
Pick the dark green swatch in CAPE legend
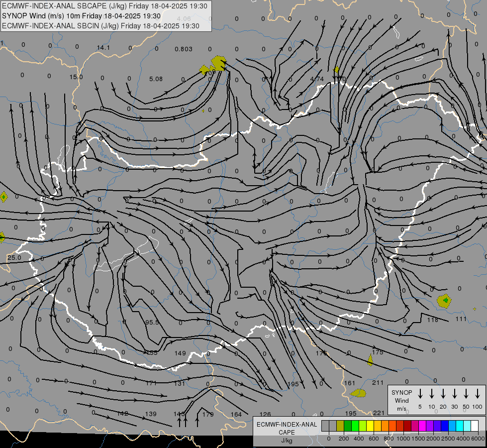[x=348, y=426]
